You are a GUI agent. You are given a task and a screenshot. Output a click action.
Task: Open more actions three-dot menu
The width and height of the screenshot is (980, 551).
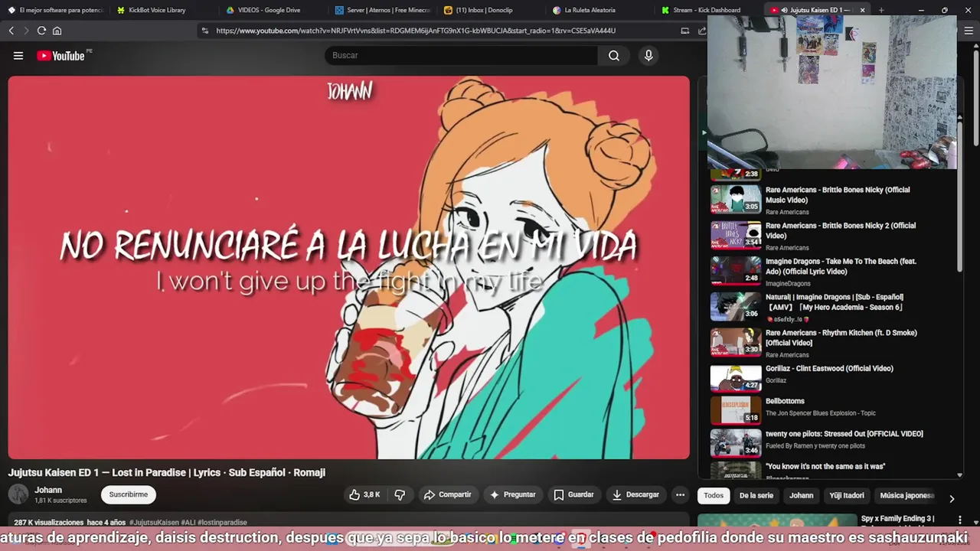pos(680,495)
